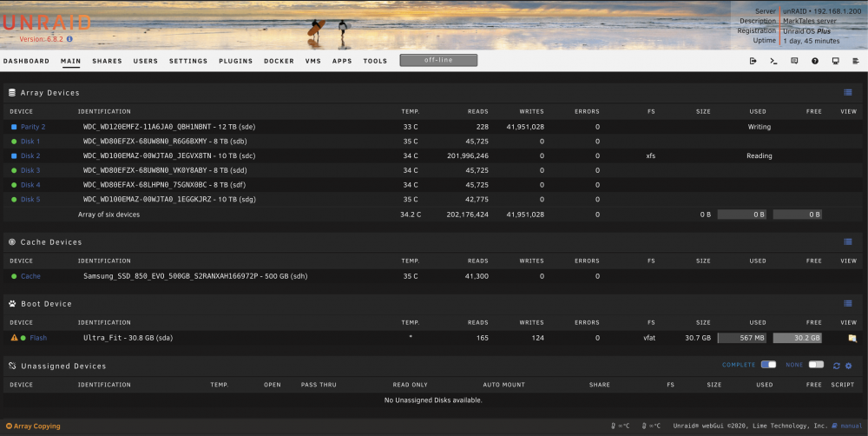Screen dimensions: 868x436
Task: Open the Cache device link
Action: click(x=30, y=276)
